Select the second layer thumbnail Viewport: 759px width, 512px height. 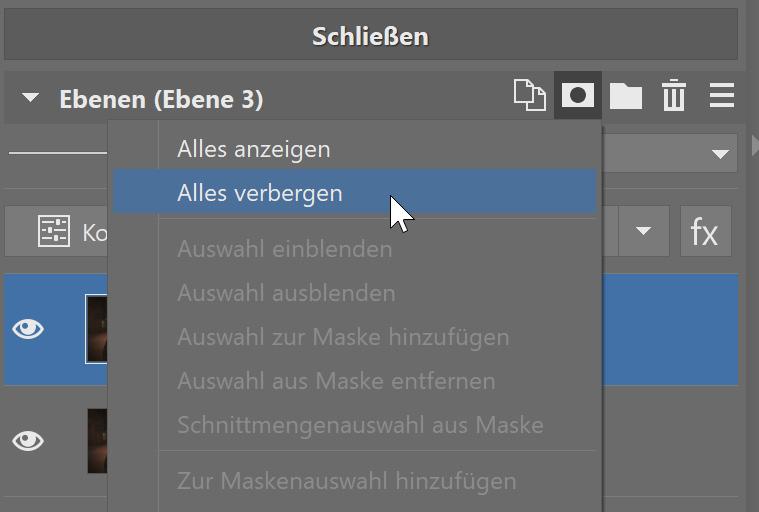click(x=96, y=440)
